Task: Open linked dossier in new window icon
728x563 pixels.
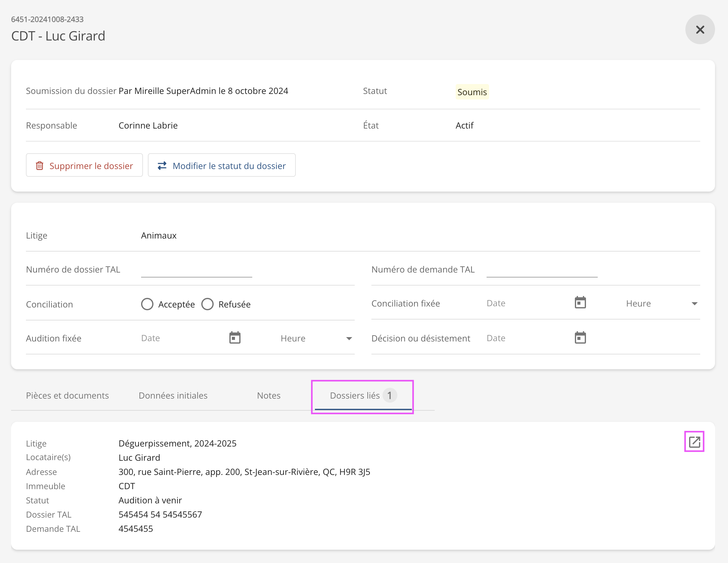Action: tap(694, 442)
